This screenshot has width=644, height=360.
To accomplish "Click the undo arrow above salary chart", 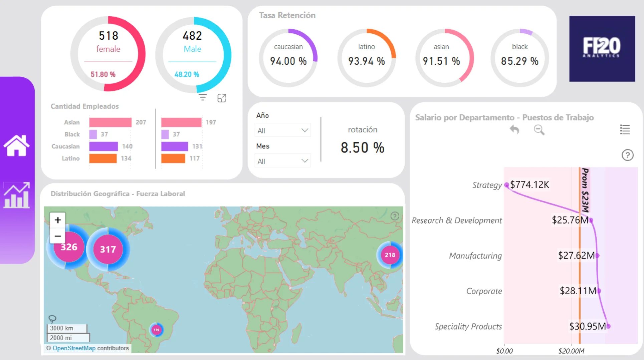I will 514,129.
